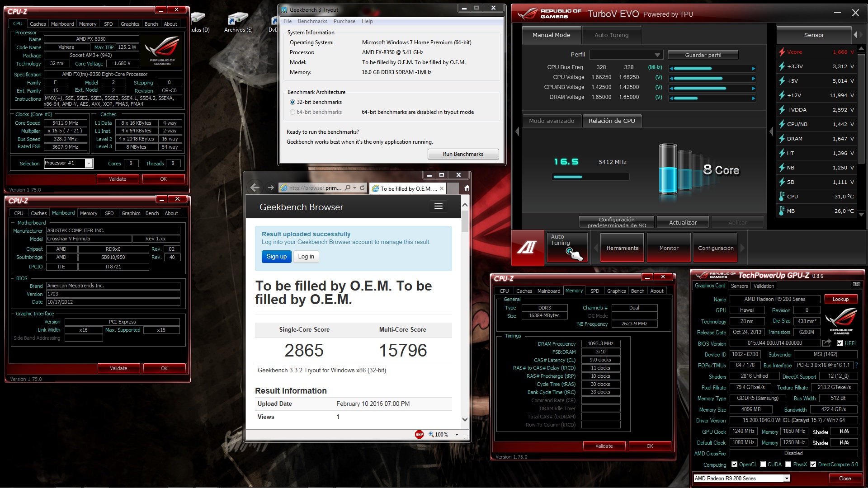Open SPD tab in the Memory CPU-Z window
Image resolution: width=868 pixels, height=488 pixels.
click(x=595, y=291)
